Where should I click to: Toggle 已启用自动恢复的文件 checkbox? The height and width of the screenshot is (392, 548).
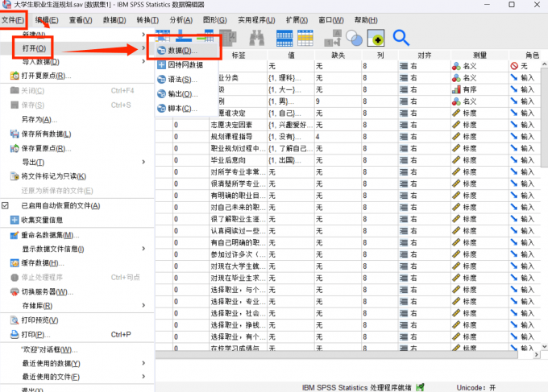pyautogui.click(x=6, y=206)
